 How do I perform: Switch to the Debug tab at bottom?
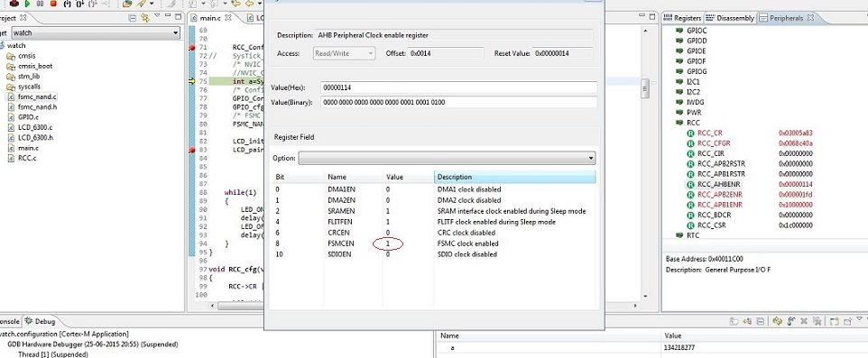coord(40,321)
